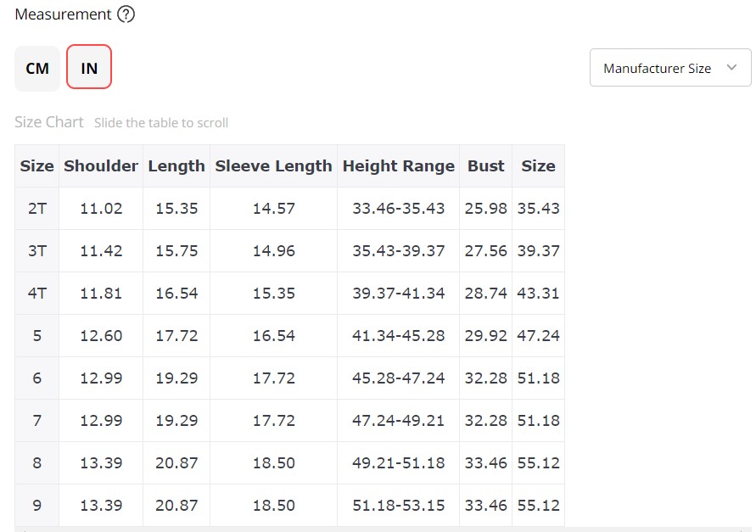Select the 4T size row label
Viewport: 756px width, 532px height.
tap(37, 294)
